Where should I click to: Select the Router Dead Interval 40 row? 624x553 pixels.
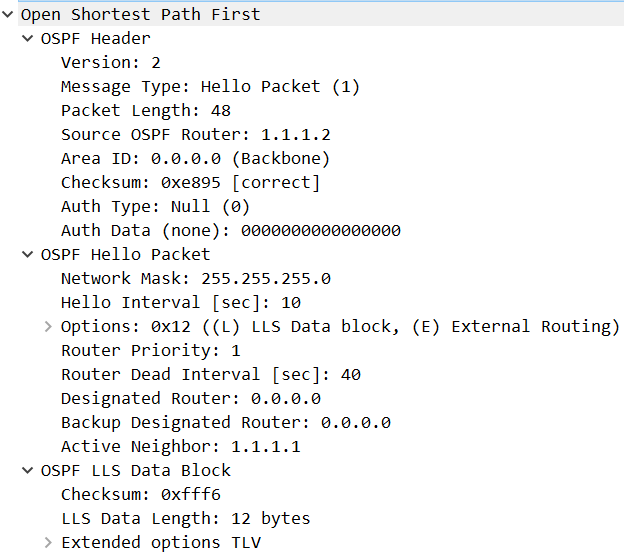click(211, 375)
